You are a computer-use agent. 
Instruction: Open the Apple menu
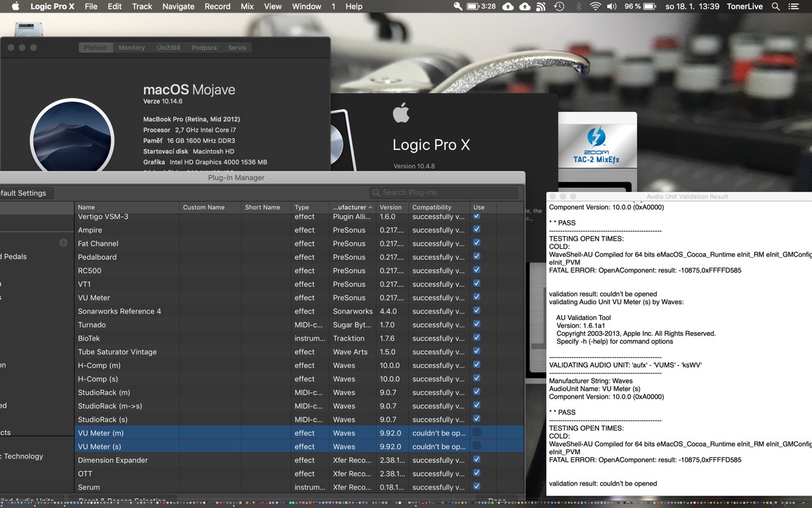[15, 6]
